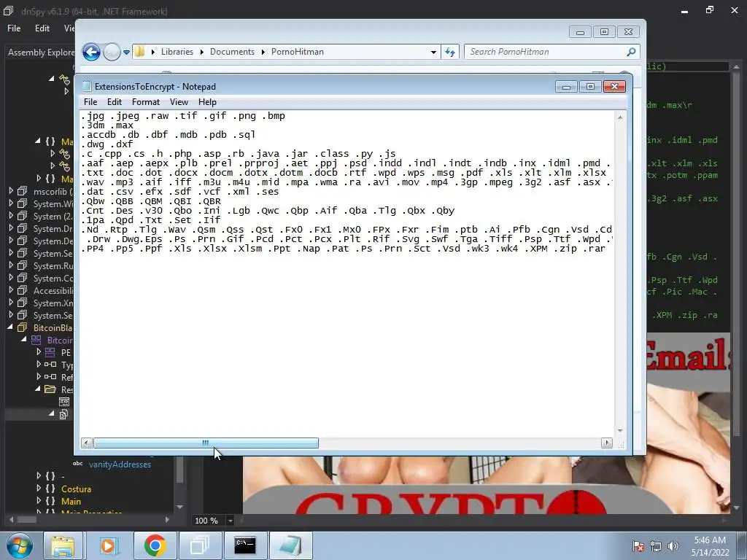Click the Notepad title bar document icon
The image size is (747, 560).
tap(87, 86)
